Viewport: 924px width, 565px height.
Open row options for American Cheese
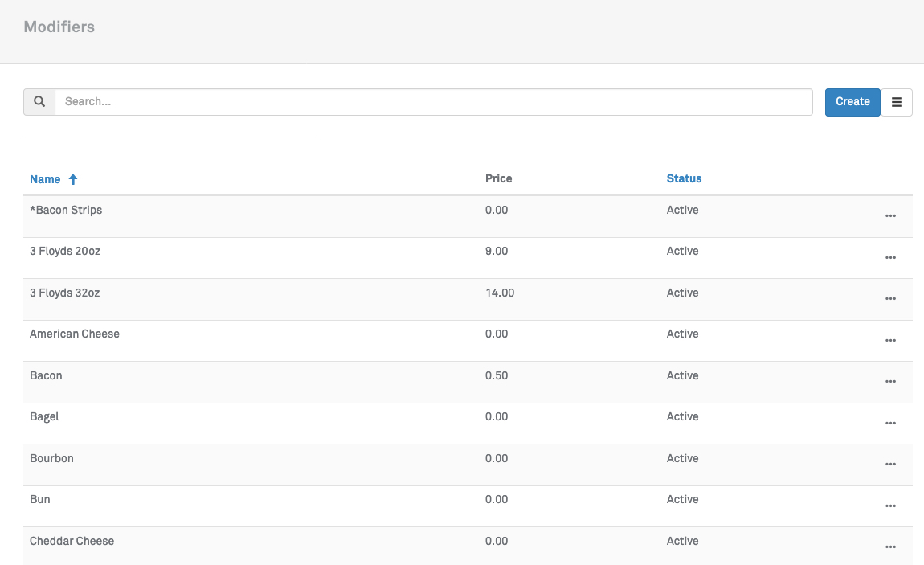890,341
